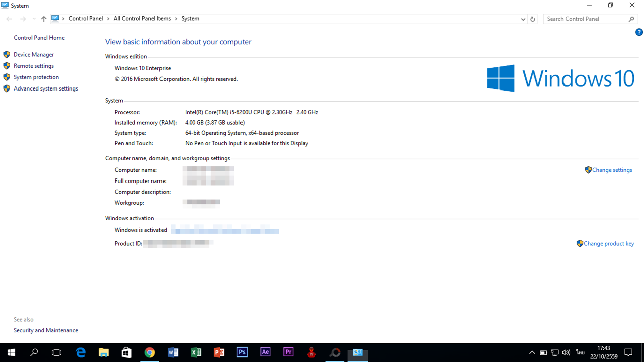This screenshot has height=362, width=644.
Task: Launch PowerPoint from the taskbar
Action: pyautogui.click(x=219, y=352)
